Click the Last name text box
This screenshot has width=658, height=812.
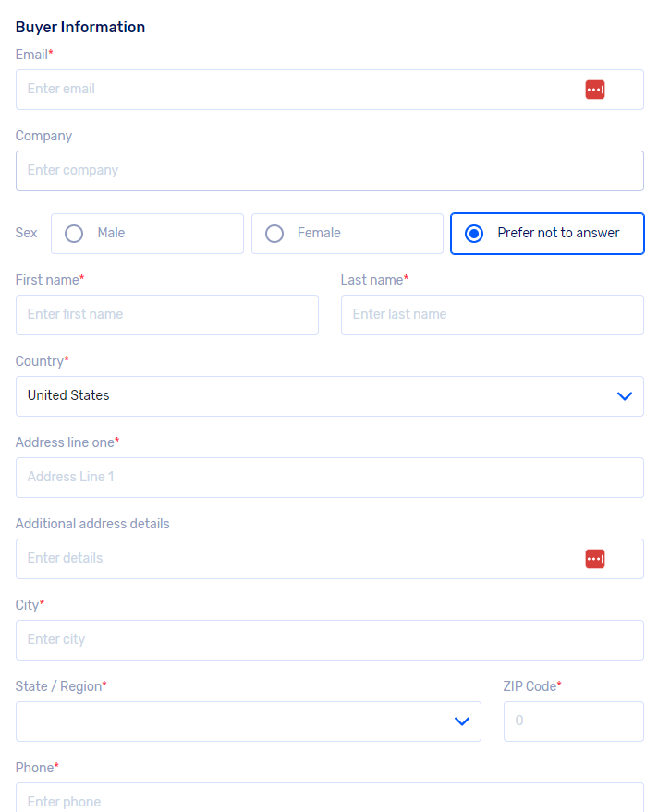click(x=492, y=315)
